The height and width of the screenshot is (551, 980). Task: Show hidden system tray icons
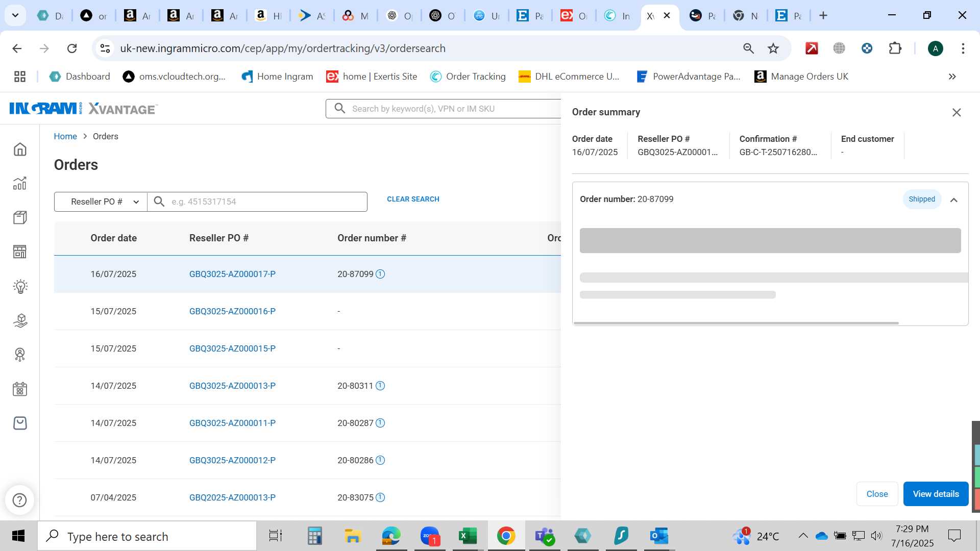803,536
